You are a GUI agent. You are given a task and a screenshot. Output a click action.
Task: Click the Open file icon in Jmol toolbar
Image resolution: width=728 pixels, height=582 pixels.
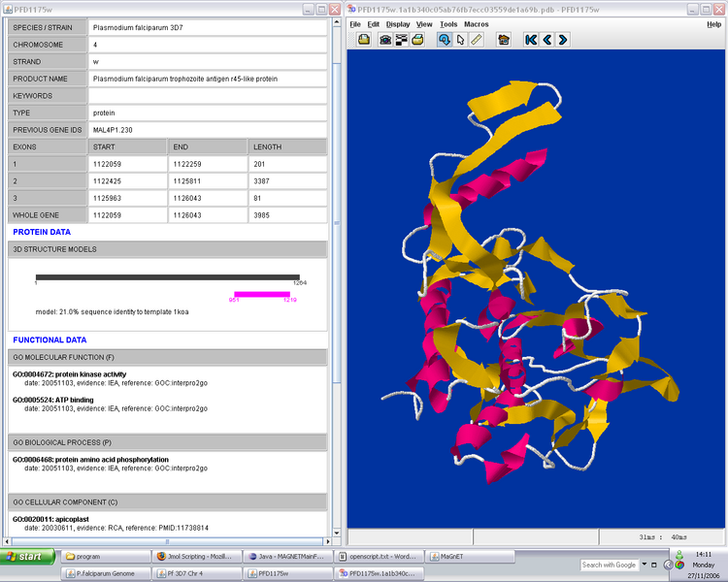364,40
